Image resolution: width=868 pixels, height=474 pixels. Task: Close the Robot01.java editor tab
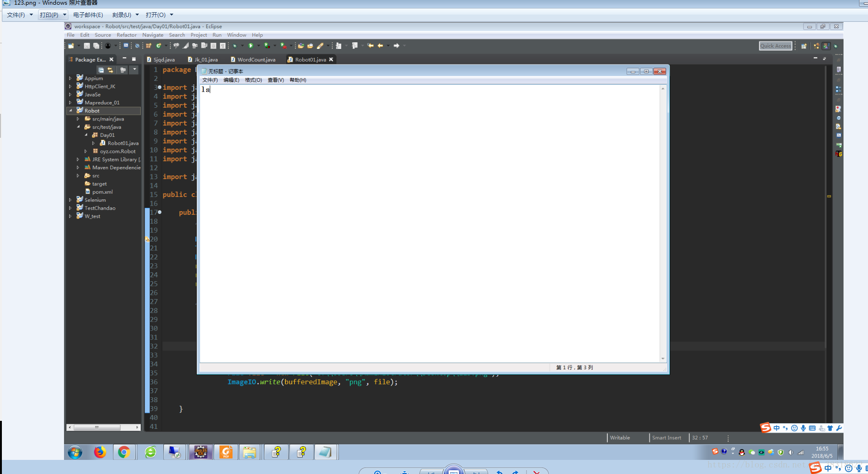(331, 59)
